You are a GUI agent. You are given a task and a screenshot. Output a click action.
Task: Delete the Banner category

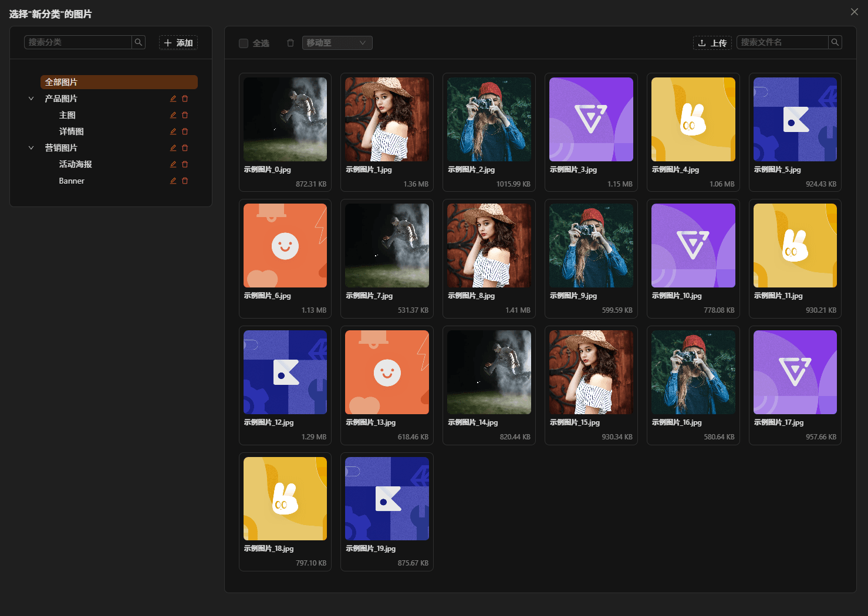click(x=185, y=181)
